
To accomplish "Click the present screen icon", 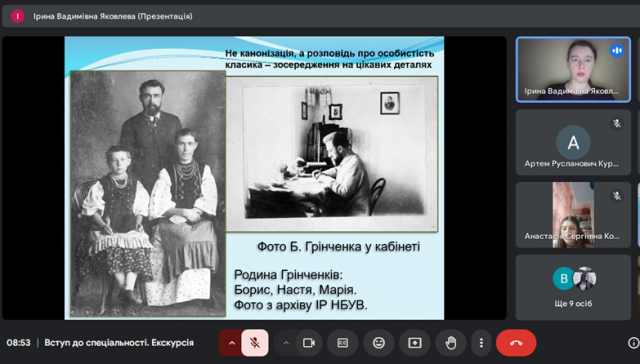I will (415, 343).
